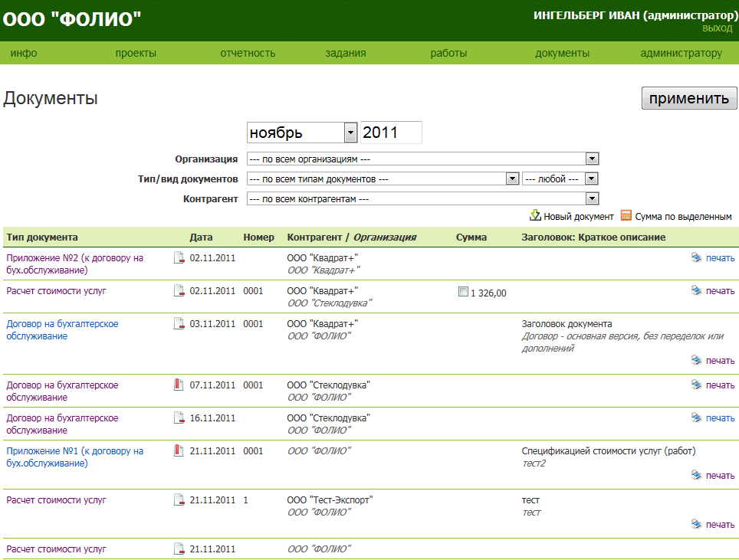Click the применить button
Viewport: 739px width, 560px height.
[x=689, y=98]
